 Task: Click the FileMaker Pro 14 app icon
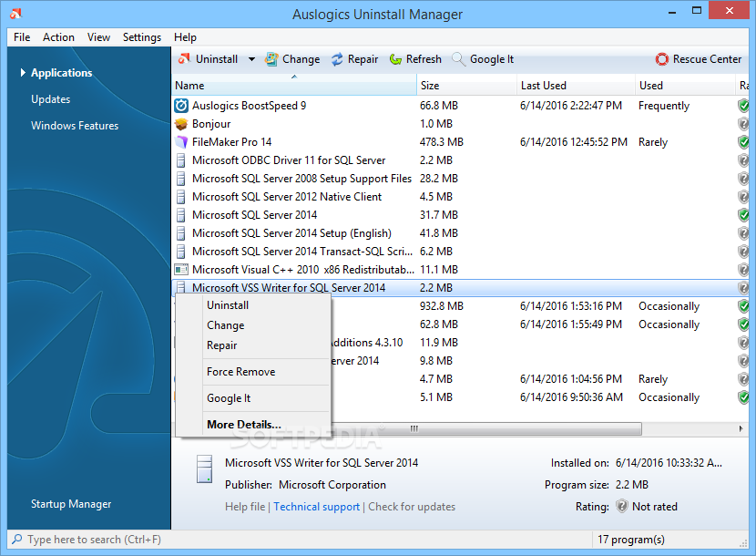click(x=181, y=142)
